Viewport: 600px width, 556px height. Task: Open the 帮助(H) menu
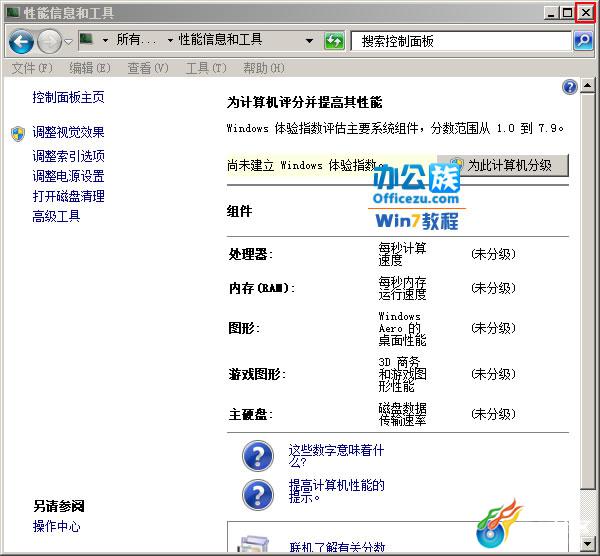click(264, 68)
